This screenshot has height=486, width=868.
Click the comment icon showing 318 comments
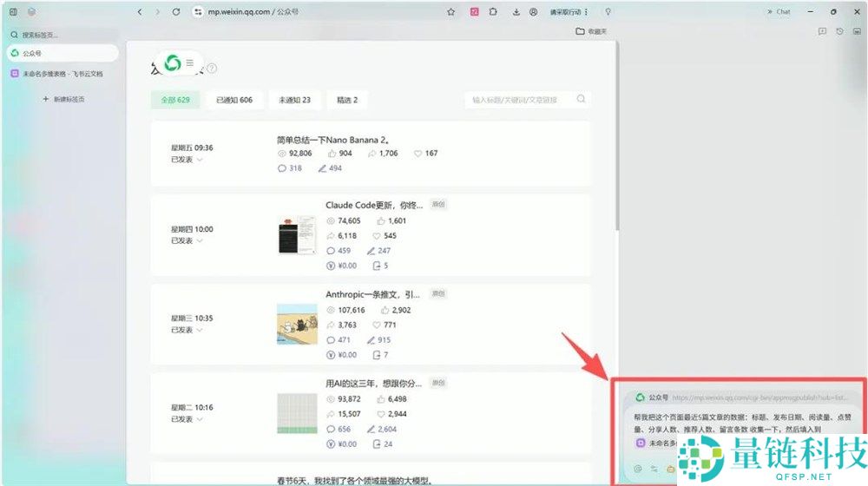[282, 168]
